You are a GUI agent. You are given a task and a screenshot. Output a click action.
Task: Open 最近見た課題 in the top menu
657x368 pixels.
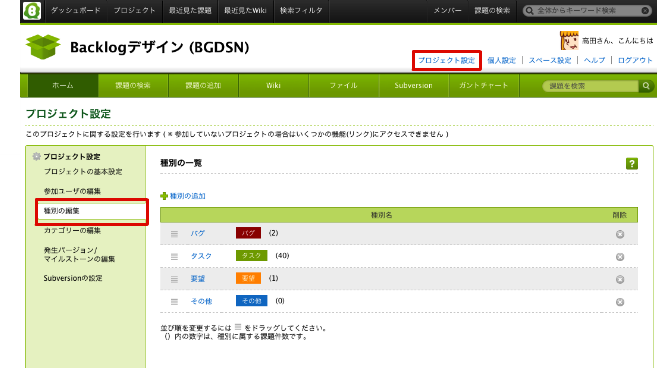point(190,10)
